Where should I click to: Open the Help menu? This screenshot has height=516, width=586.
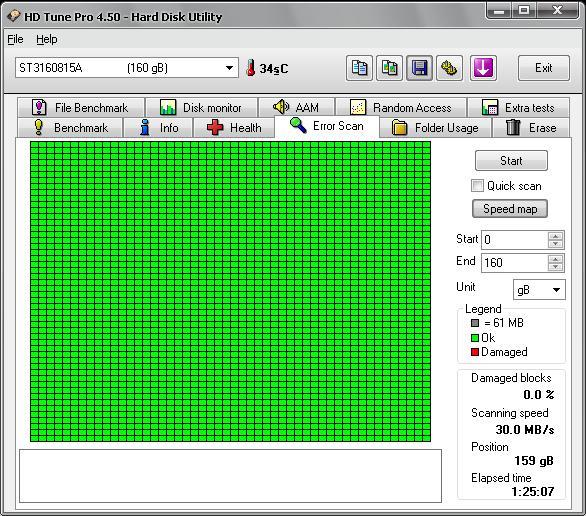click(47, 39)
